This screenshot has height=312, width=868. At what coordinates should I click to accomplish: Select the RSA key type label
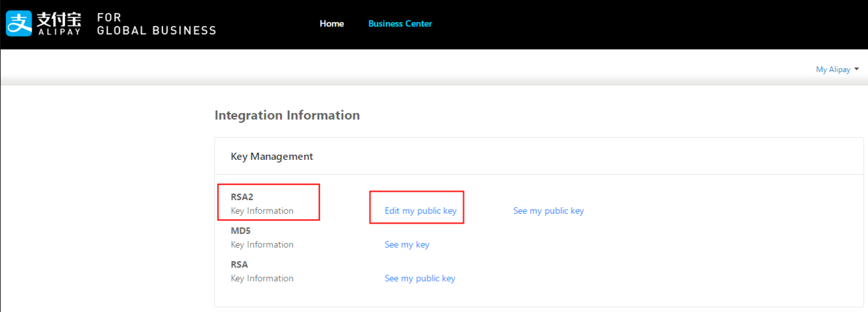(239, 265)
